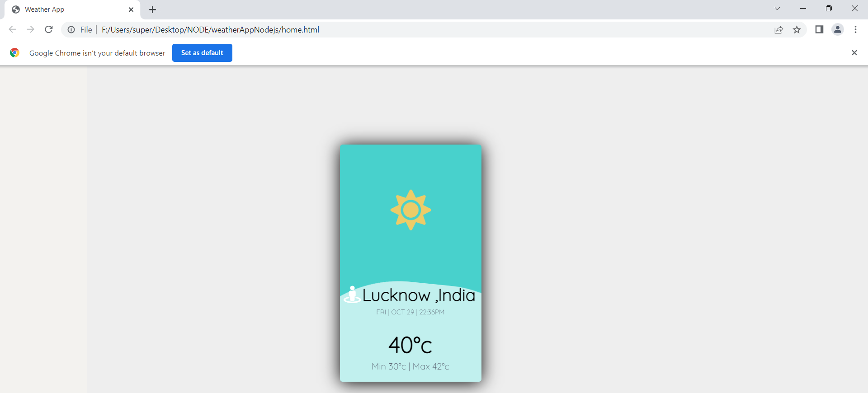Open the Chrome three-dot menu
The image size is (868, 393).
coord(855,30)
